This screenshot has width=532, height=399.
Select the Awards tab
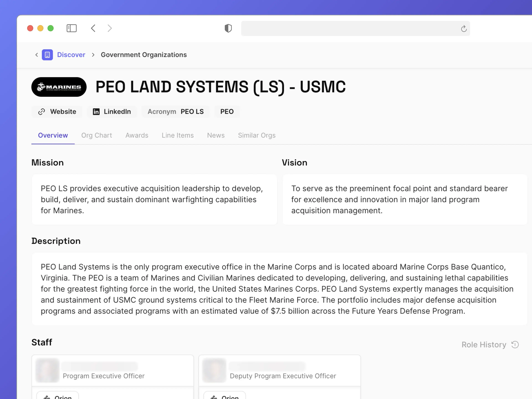(x=137, y=135)
